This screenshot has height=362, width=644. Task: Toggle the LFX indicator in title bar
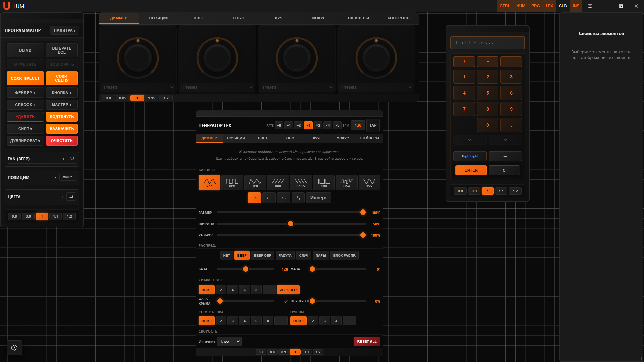(x=549, y=6)
